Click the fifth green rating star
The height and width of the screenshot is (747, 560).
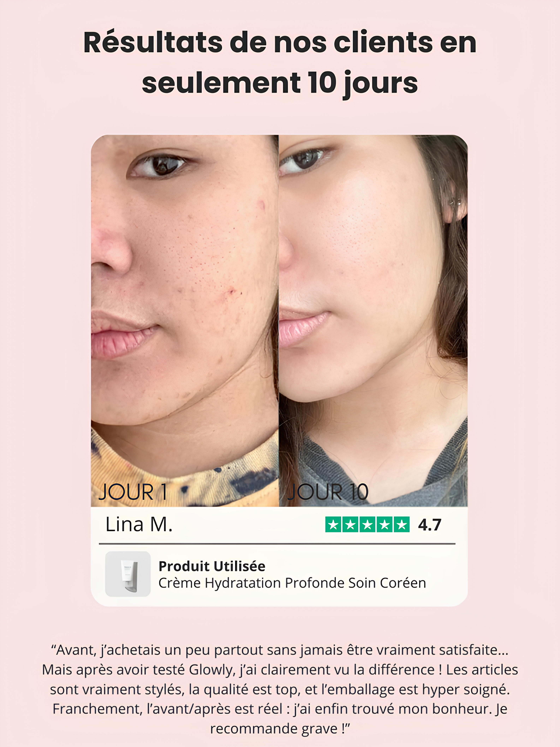(402, 524)
